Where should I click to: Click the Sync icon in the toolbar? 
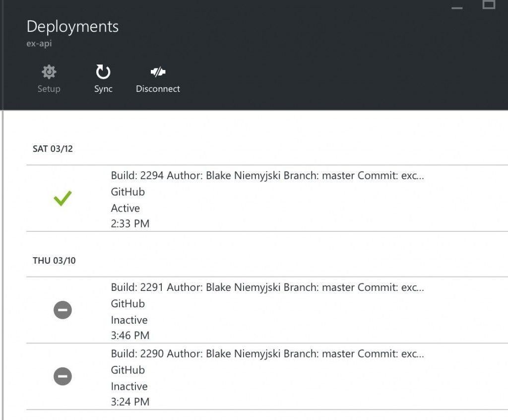(103, 72)
